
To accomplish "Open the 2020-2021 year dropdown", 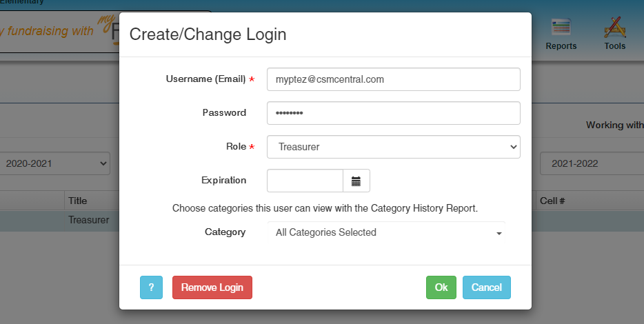I will (x=55, y=163).
